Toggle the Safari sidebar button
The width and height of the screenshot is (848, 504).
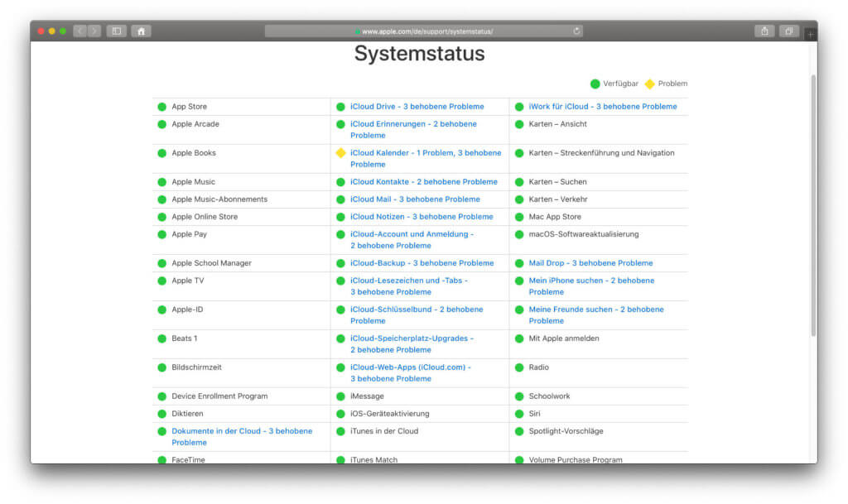click(116, 31)
